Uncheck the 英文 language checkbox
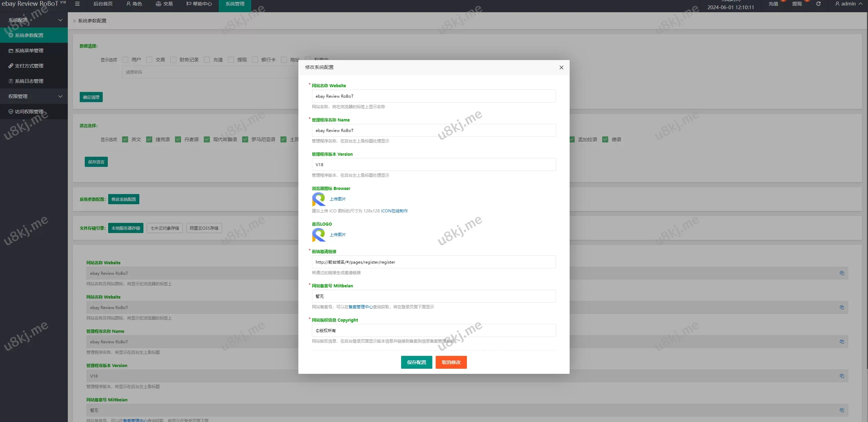This screenshot has height=422, width=868. (x=125, y=139)
